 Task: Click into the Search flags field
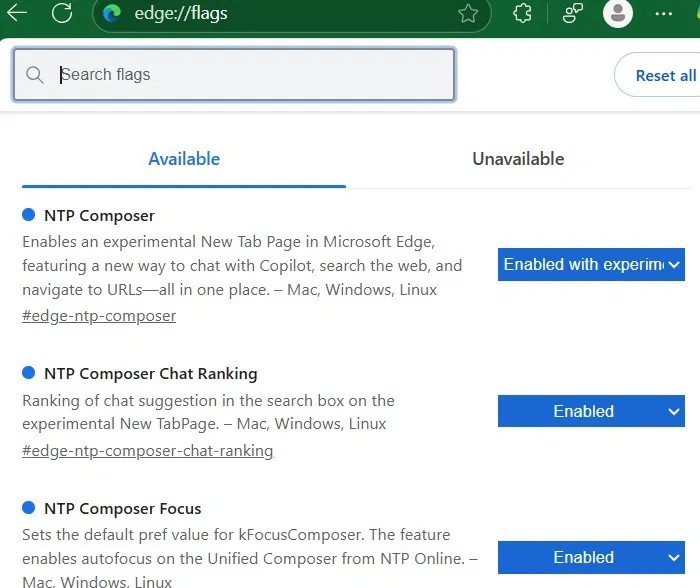tap(250, 75)
